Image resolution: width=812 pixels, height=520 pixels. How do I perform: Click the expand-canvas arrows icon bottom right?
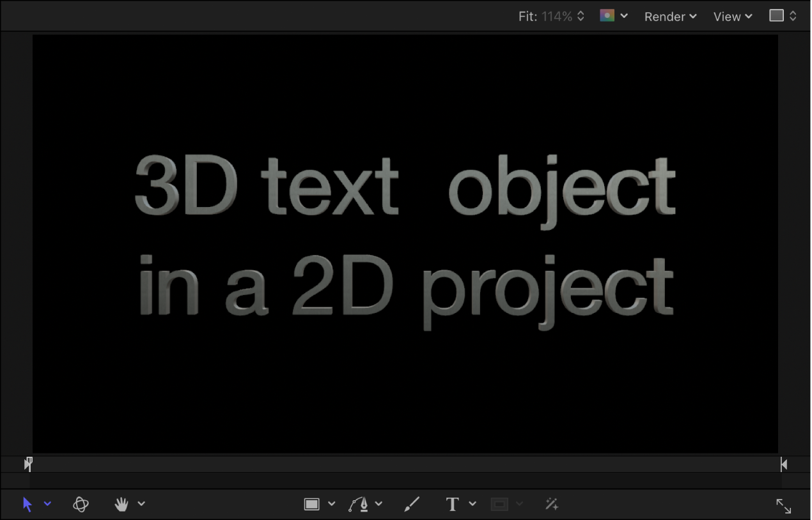784,506
